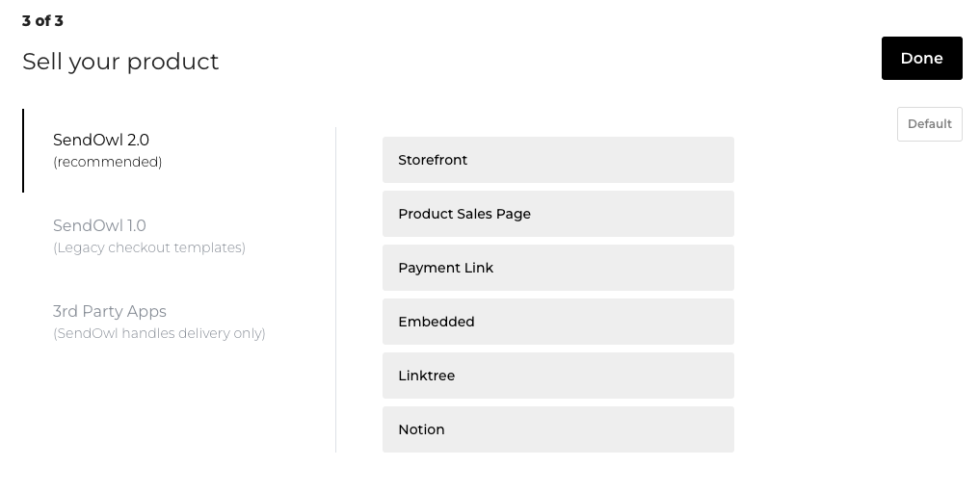980x493 pixels.
Task: Click the 'Sell your product' heading
Action: coord(120,62)
